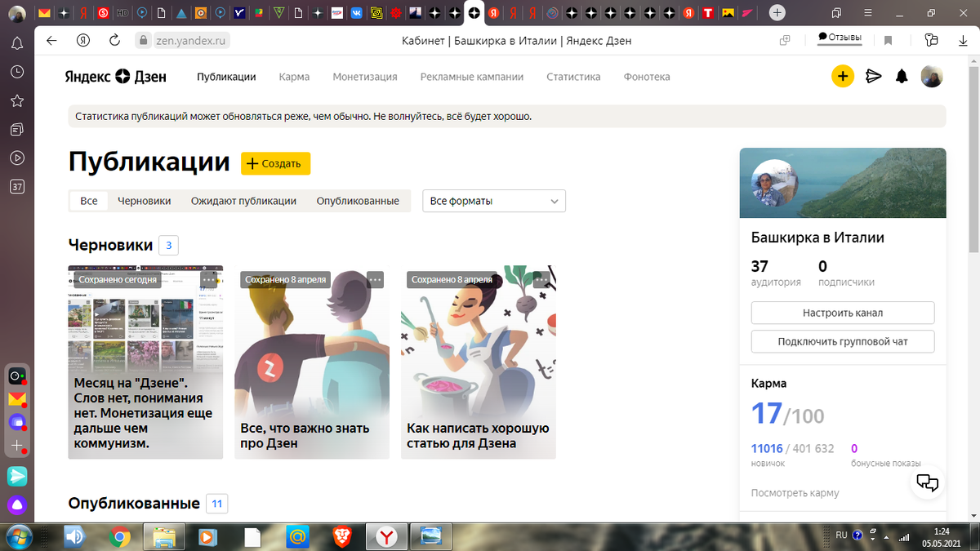Open a new browser tab with plus

777,13
